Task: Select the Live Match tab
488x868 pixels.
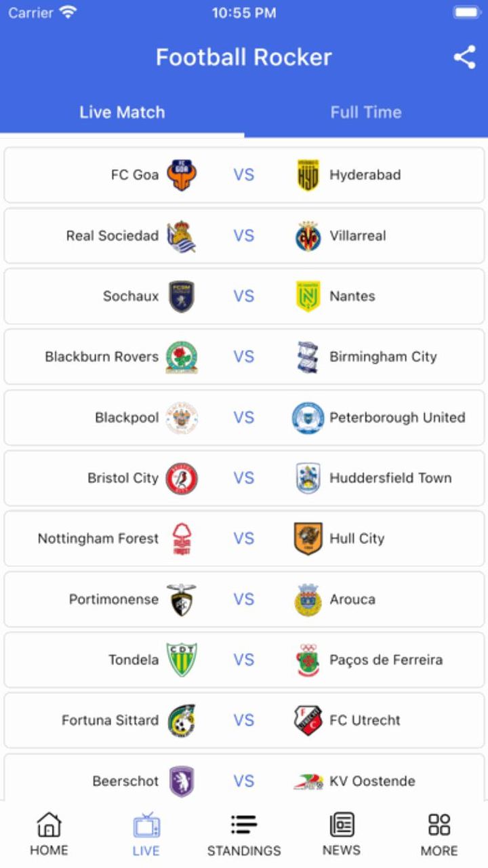Action: (x=122, y=113)
